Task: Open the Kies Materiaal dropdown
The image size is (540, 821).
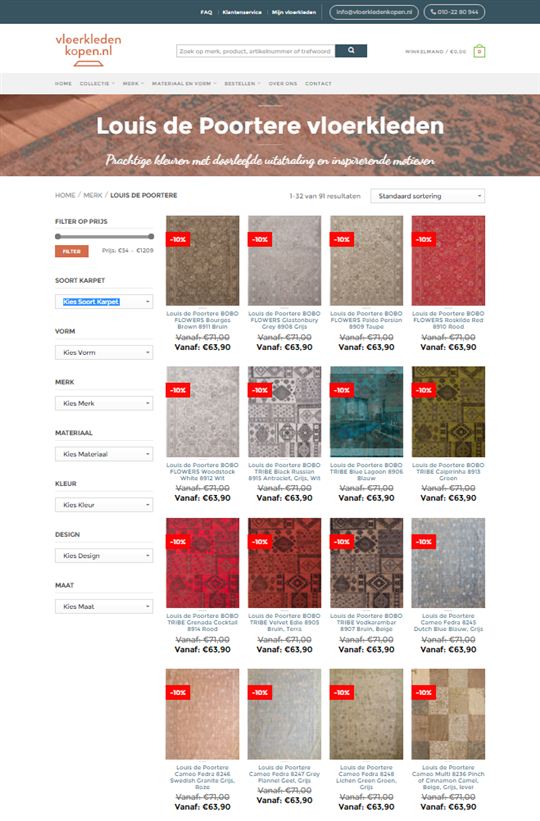Action: 104,454
